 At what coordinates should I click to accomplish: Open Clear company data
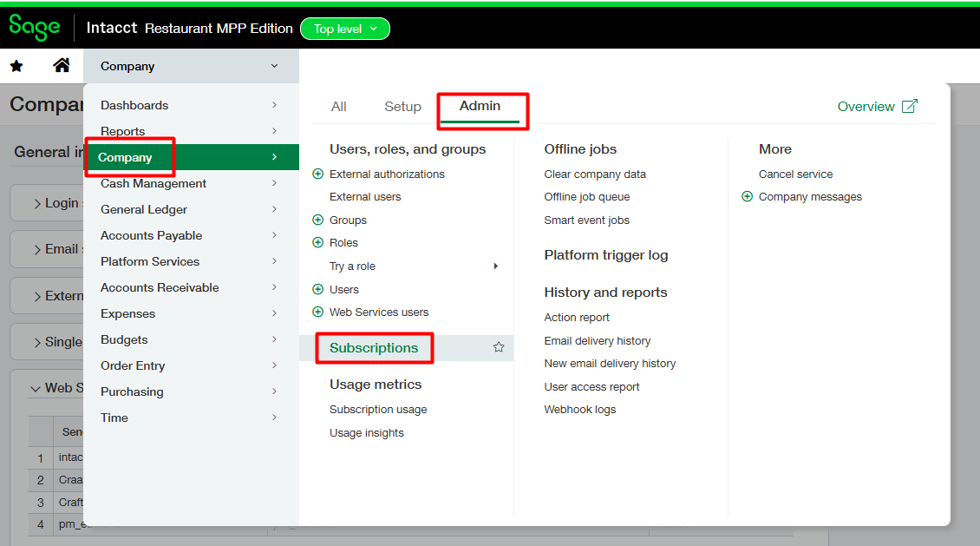[x=594, y=174]
